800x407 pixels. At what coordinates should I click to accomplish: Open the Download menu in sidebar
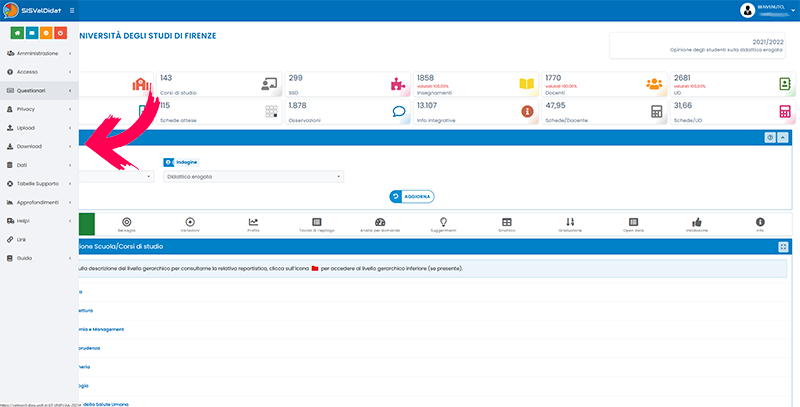pyautogui.click(x=38, y=146)
